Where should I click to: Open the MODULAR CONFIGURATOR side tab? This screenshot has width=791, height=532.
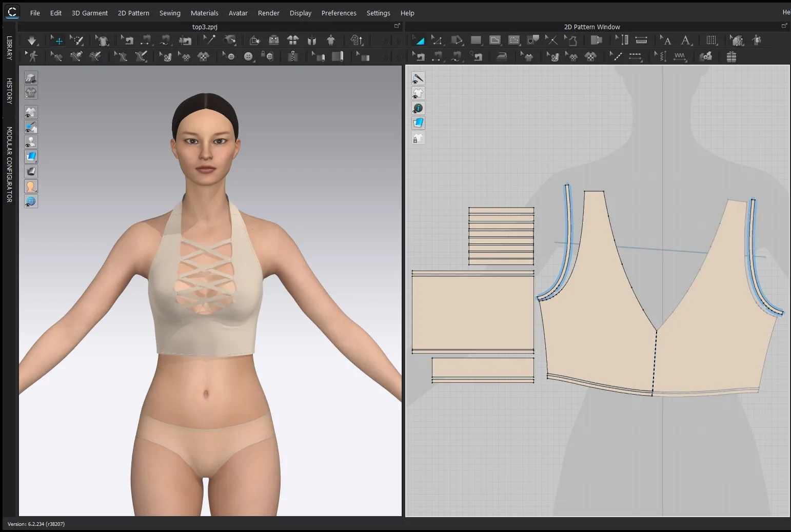(x=9, y=165)
